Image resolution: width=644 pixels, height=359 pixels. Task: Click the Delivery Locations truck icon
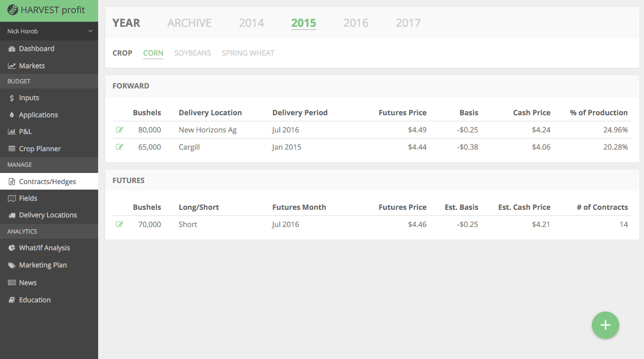pos(12,215)
